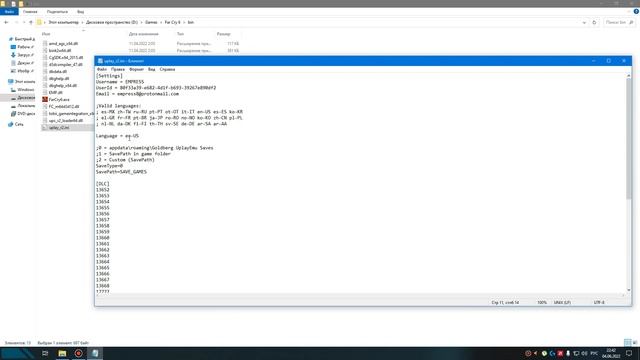
Task: Expand the address bar history dropdown
Action: (584, 22)
